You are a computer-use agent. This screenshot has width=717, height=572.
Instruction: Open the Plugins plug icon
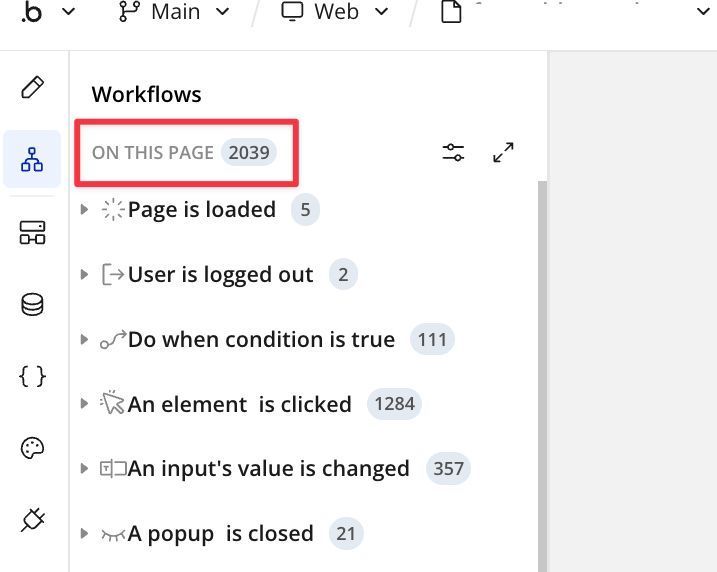click(32, 520)
